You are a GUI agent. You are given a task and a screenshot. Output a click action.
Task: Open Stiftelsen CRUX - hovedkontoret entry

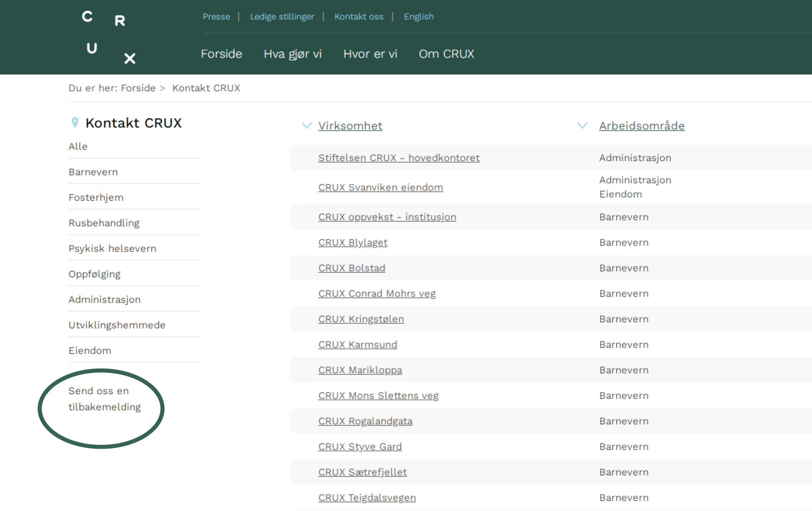click(399, 158)
